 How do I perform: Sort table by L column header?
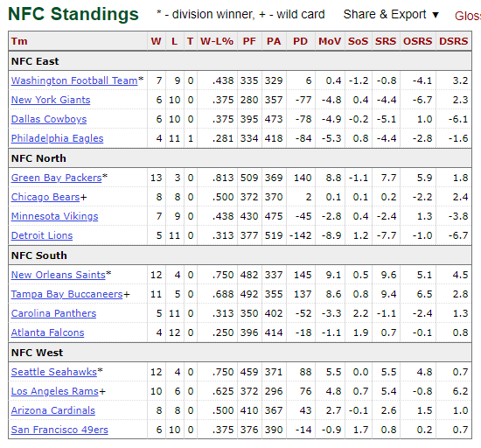[x=175, y=41]
